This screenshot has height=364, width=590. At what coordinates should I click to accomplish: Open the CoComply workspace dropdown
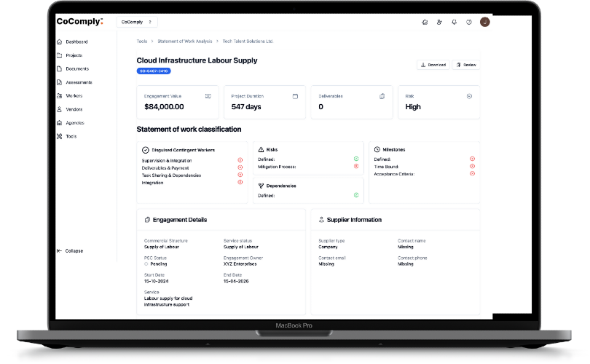(137, 22)
